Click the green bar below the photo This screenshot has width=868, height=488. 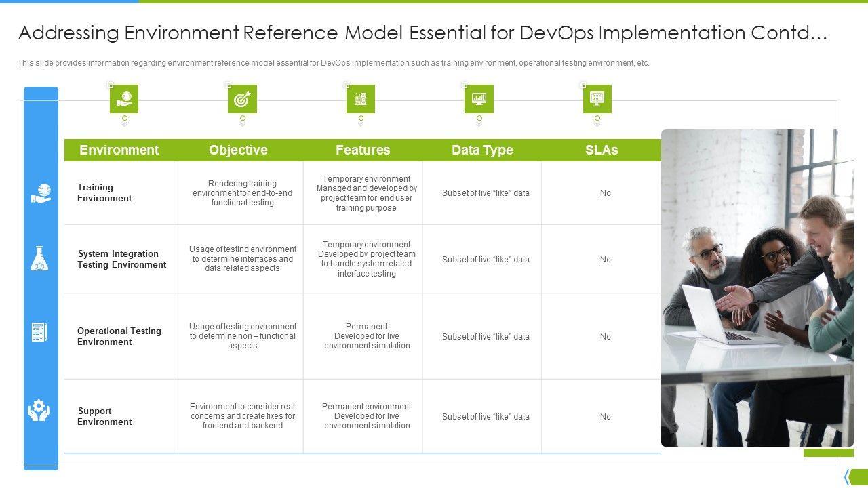coord(828,453)
